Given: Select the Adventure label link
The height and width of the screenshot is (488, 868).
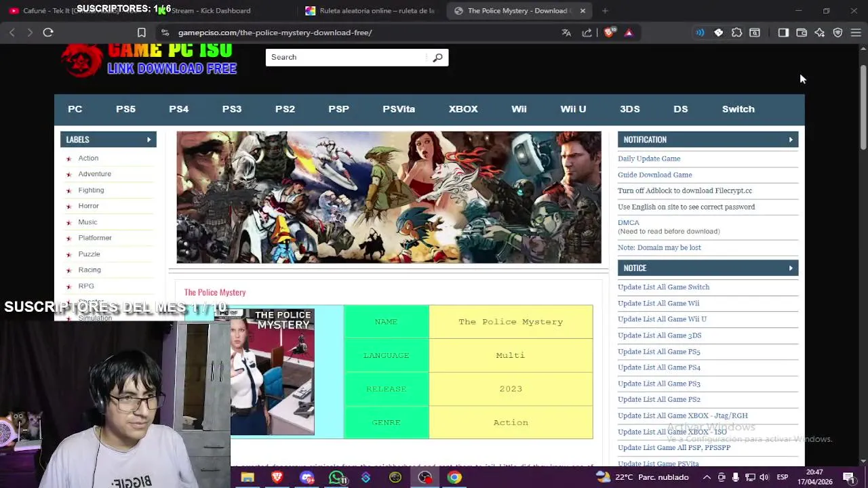Looking at the screenshot, I should tap(94, 174).
